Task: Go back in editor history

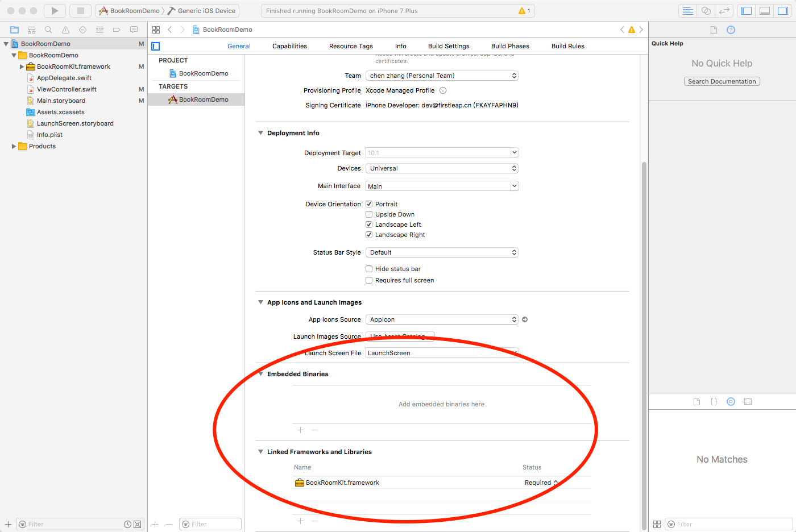Action: click(169, 30)
